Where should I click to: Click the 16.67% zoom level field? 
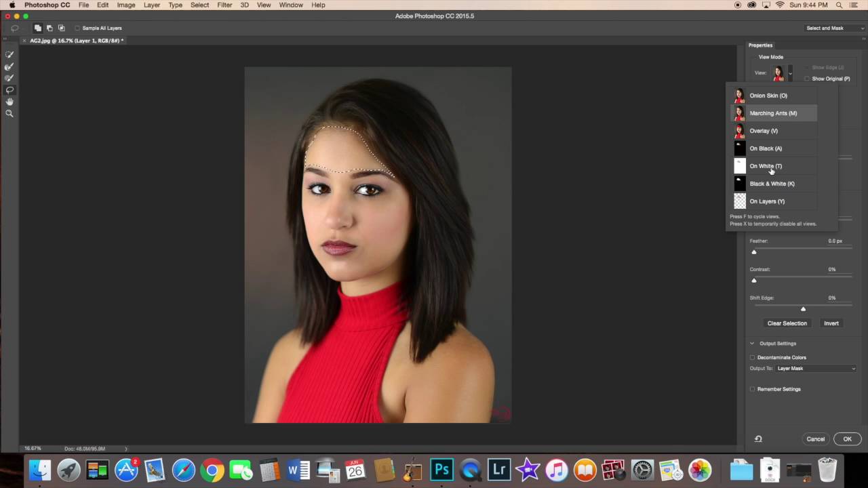click(33, 449)
